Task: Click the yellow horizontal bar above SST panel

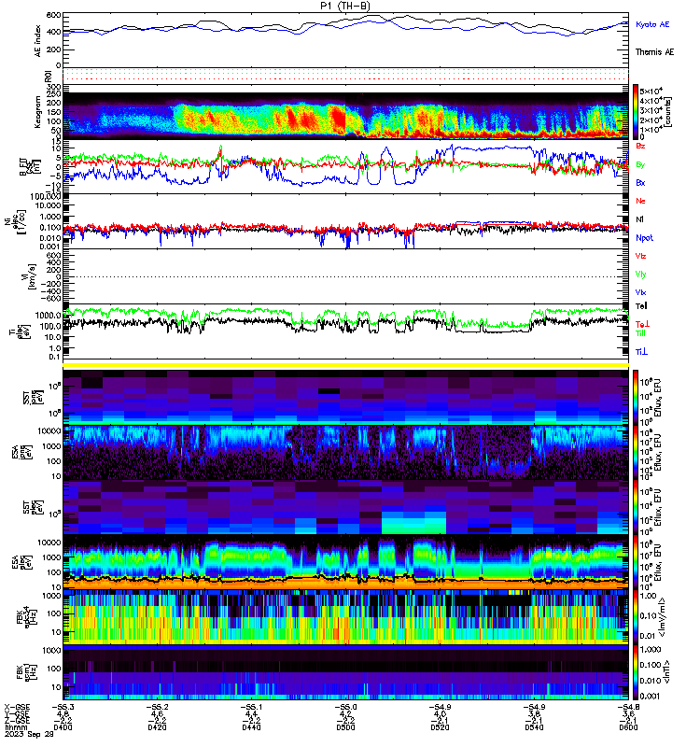Action: tap(345, 365)
